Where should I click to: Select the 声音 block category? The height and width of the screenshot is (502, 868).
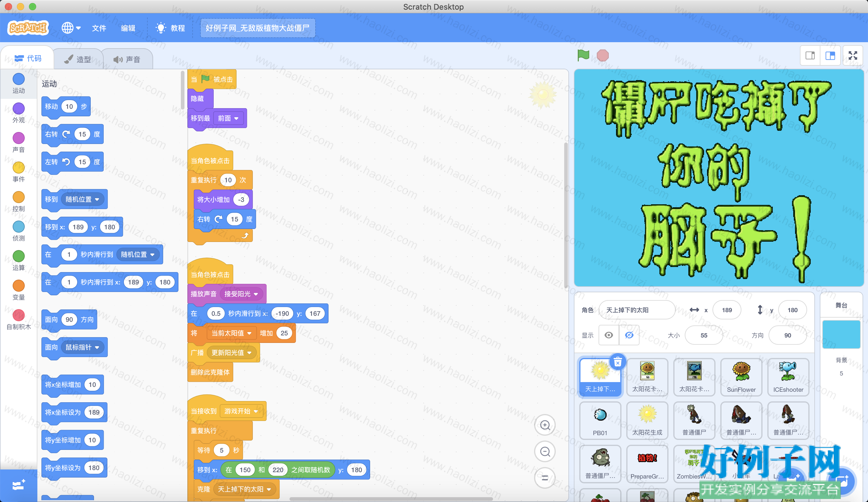pos(19,143)
